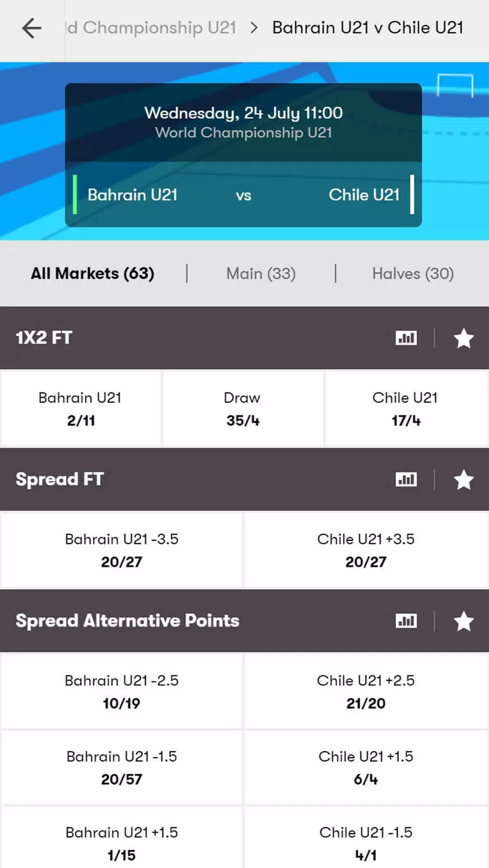Star the Spread Alternative Points market
Image resolution: width=489 pixels, height=868 pixels.
[x=464, y=621]
